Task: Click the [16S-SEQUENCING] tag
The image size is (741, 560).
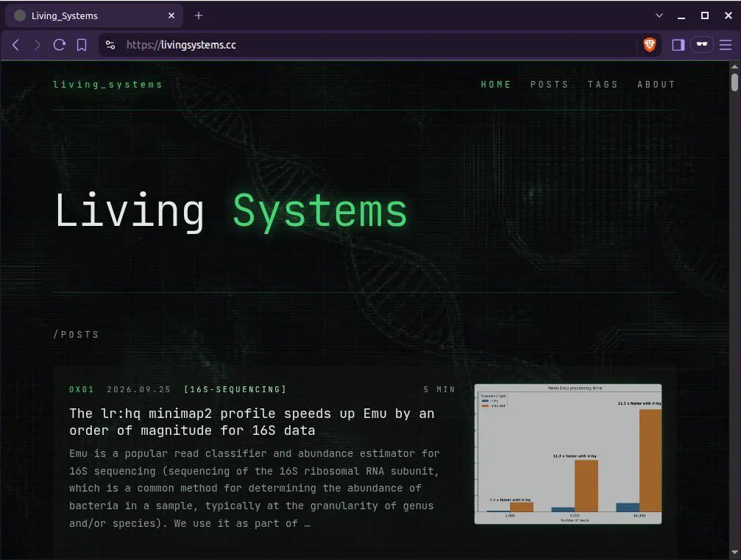Action: [x=235, y=389]
